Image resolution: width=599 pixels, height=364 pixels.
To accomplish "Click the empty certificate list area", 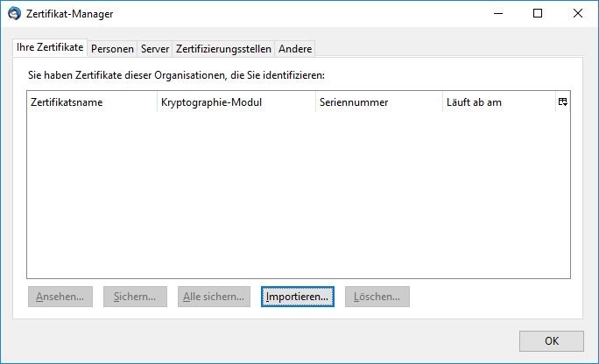I will [x=298, y=192].
